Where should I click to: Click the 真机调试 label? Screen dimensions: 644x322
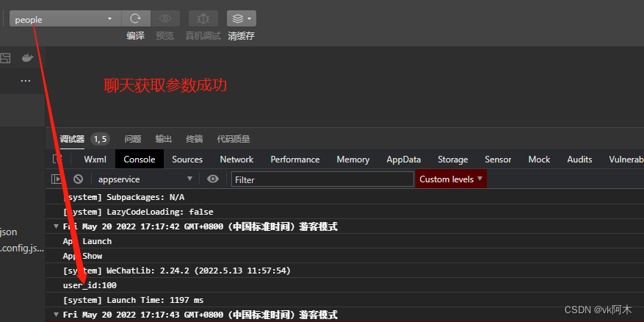[203, 36]
